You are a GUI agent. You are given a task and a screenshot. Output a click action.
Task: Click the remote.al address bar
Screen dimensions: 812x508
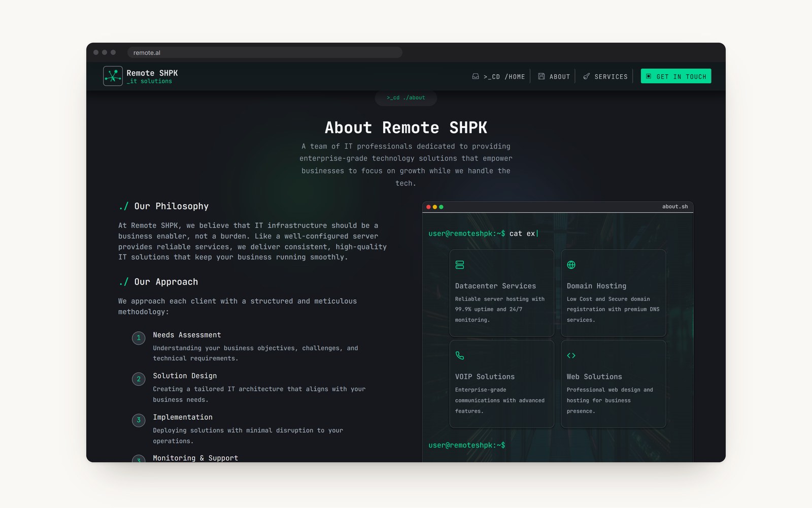(265, 52)
